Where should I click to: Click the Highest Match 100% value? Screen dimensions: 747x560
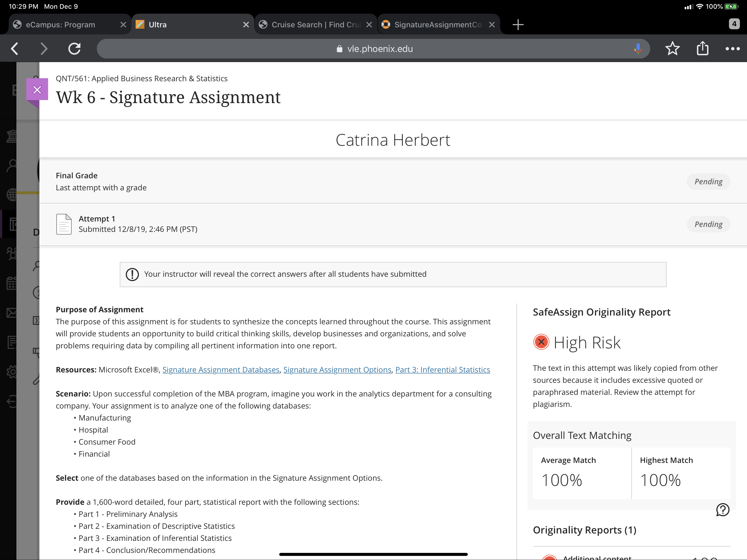pyautogui.click(x=660, y=480)
